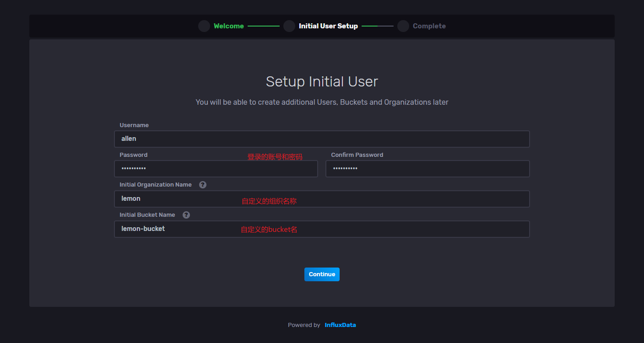644x343 pixels.
Task: Focus the Password input field
Action: pyautogui.click(x=216, y=169)
